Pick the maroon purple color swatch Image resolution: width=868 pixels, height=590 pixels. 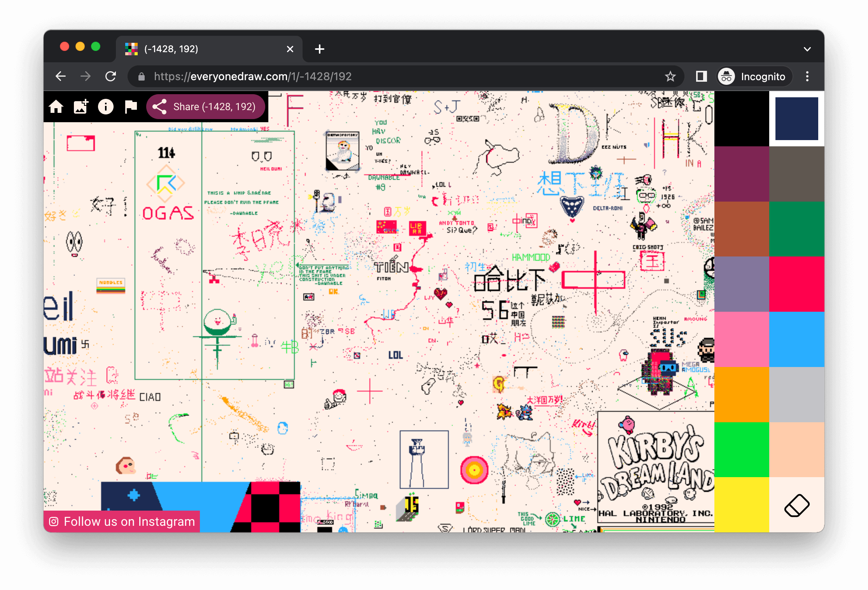point(742,174)
